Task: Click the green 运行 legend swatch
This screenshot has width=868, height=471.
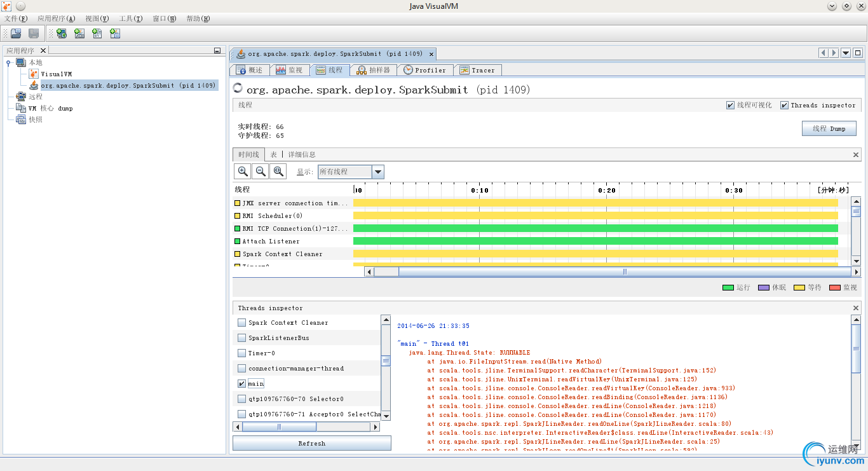Action: click(728, 288)
